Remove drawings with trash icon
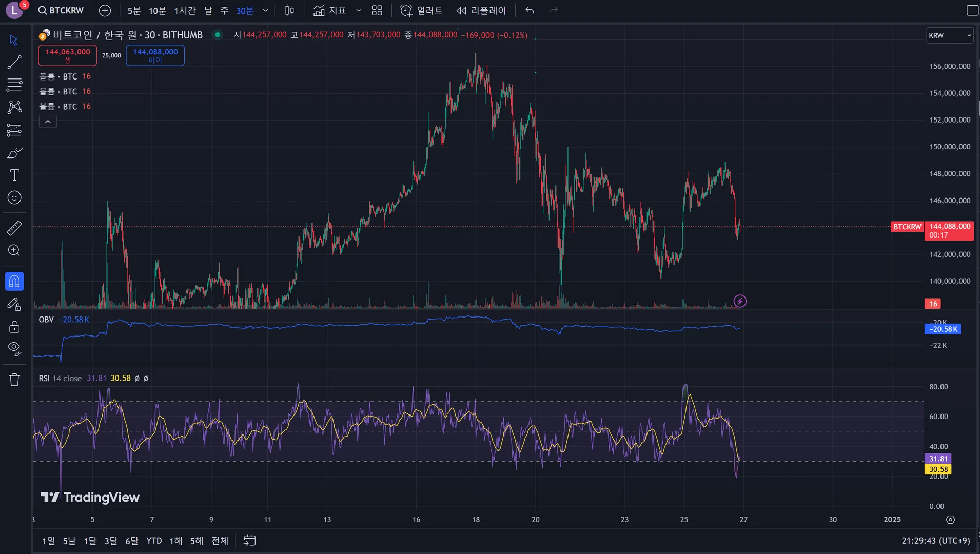Viewport: 980px width, 554px height. [14, 380]
